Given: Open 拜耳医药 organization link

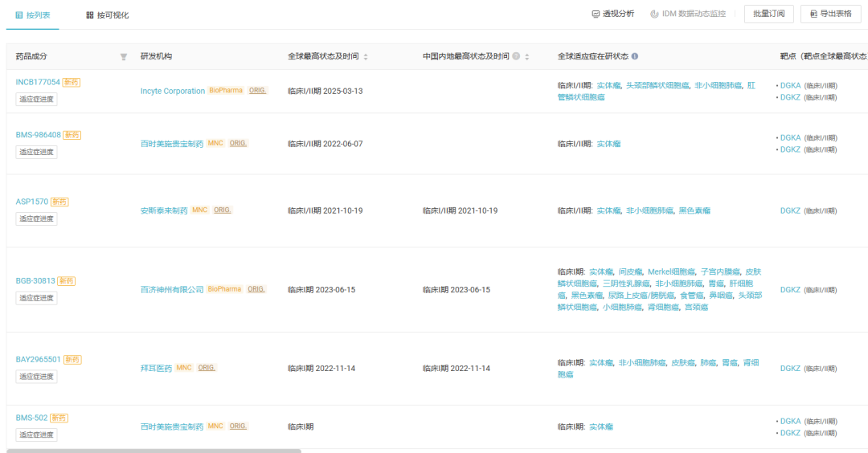Looking at the screenshot, I should (156, 369).
